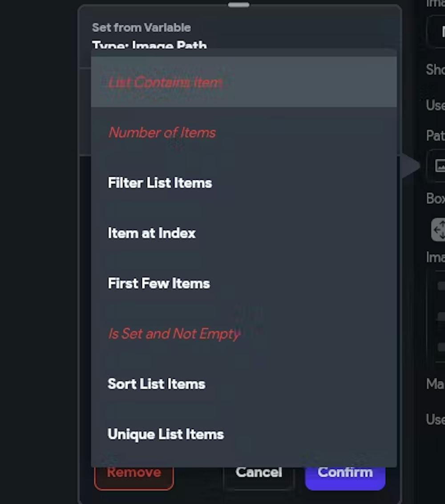The image size is (445, 504).
Task: Choose 'Number of Items' from the list
Action: click(162, 133)
